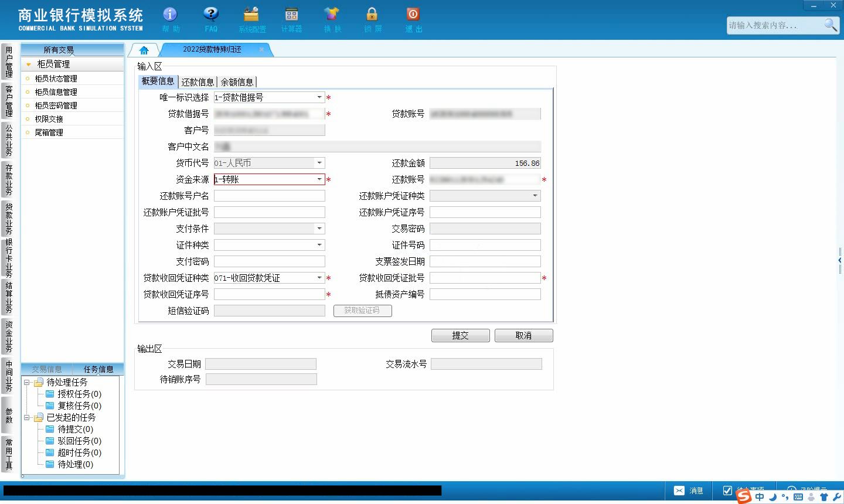Screen dimensions: 844x504
Task: Click the 取消 cancel button
Action: tap(523, 335)
